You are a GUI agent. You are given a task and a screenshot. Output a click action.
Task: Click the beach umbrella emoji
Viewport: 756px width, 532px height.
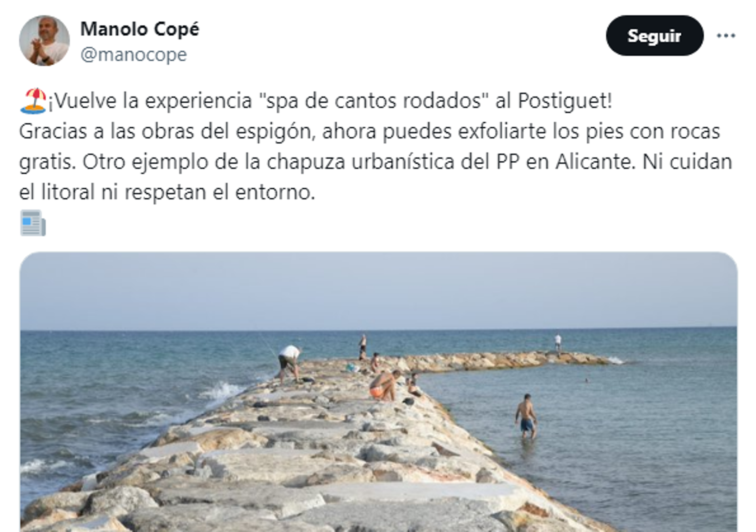[x=33, y=101]
